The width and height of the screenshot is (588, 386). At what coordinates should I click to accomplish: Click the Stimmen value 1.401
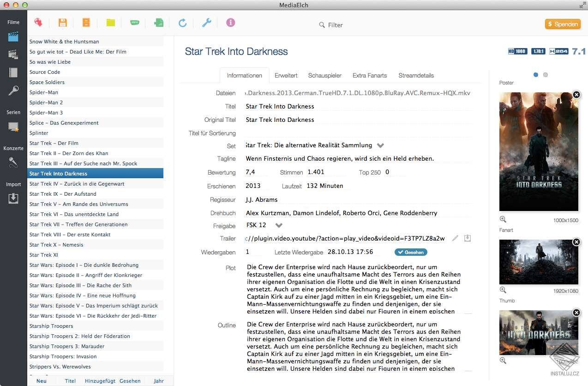click(326, 172)
